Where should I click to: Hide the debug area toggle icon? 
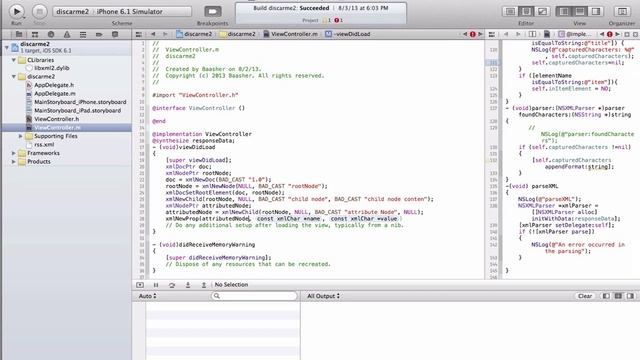[140, 285]
